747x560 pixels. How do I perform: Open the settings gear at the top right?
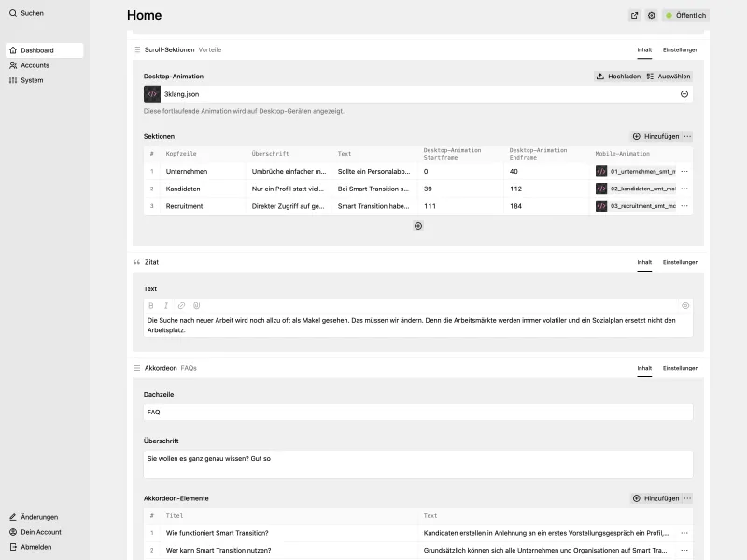[x=651, y=15]
